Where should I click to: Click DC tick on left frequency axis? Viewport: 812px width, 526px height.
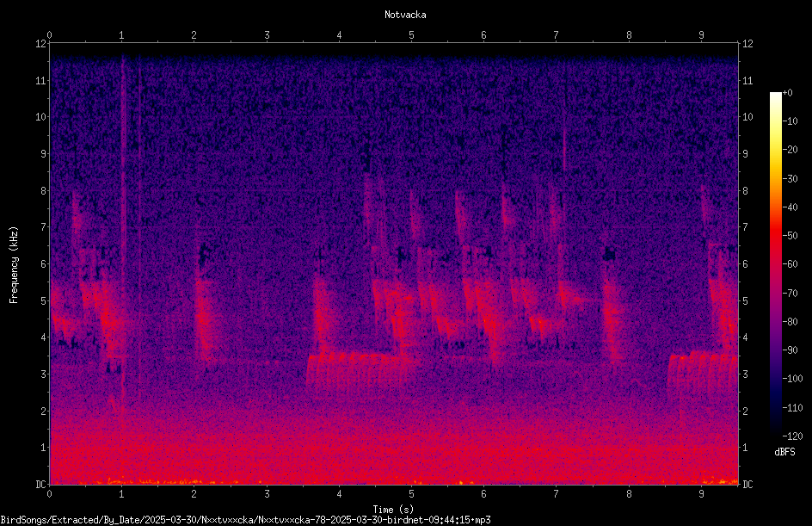40,485
